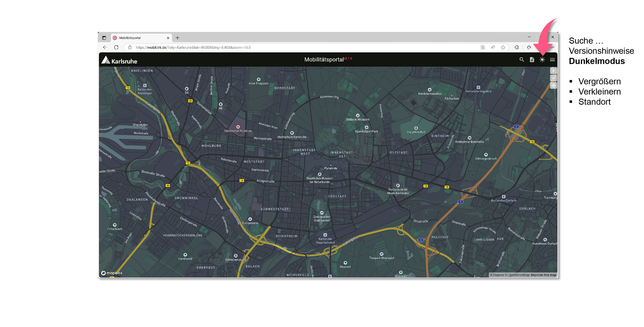Open the tab actions menu icon
Image resolution: width=644 pixels, height=327 pixels.
point(104,38)
